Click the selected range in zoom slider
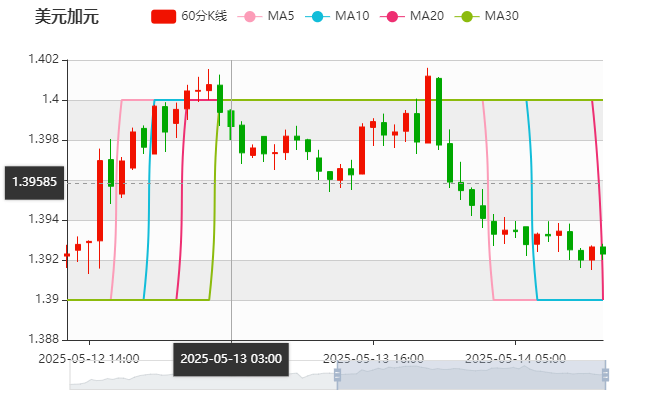This screenshot has height=400, width=670. pos(470,375)
